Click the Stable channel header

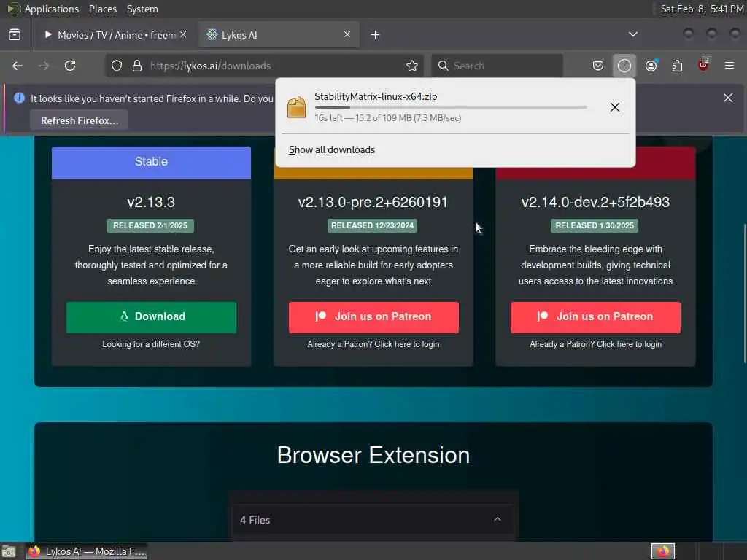pos(151,163)
